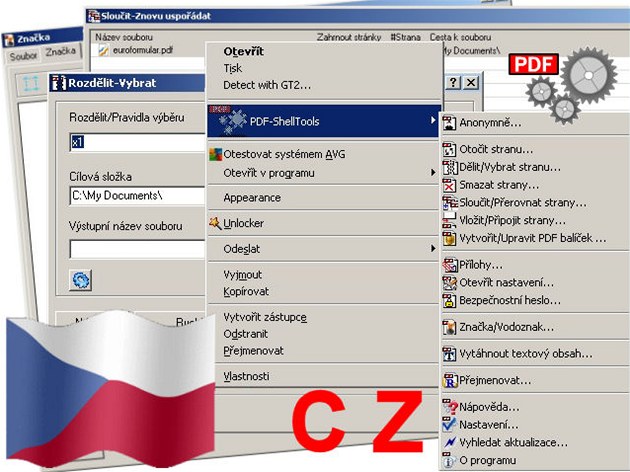Click the Rozdělit-Vybrat title bar icon
Image resolution: width=630 pixels, height=472 pixels.
59,83
